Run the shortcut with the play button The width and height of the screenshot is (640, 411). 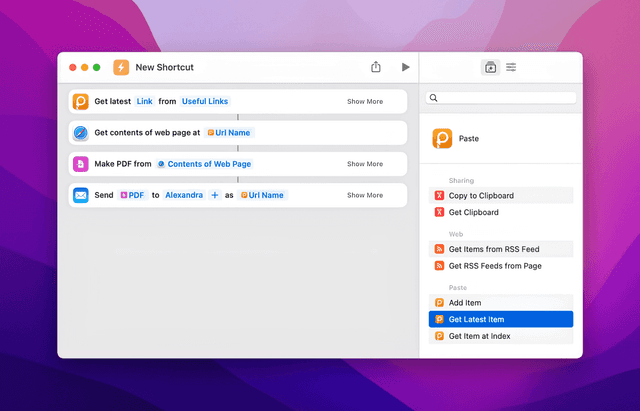coord(405,67)
